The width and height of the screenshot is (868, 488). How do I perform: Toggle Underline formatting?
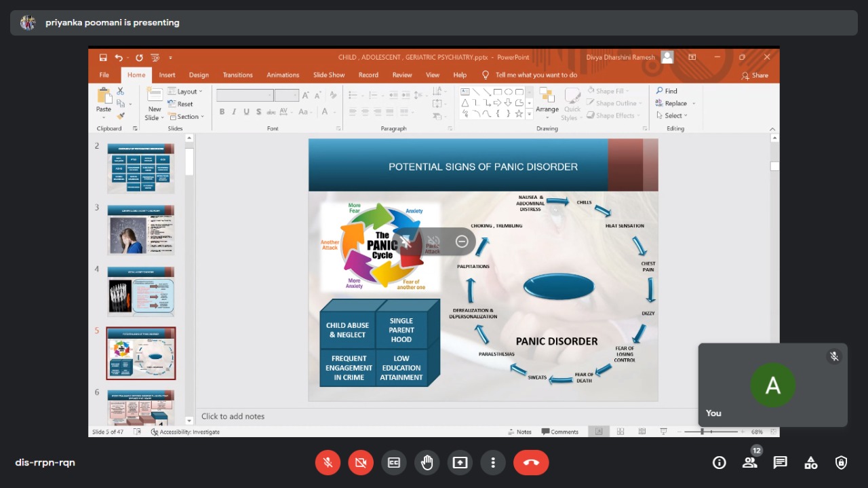point(246,112)
